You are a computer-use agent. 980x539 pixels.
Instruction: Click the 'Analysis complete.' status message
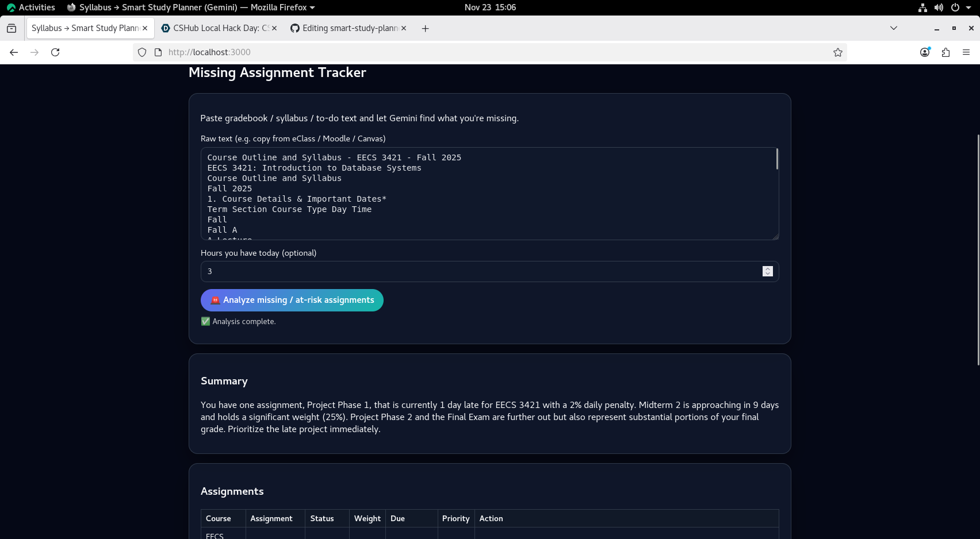(x=238, y=322)
